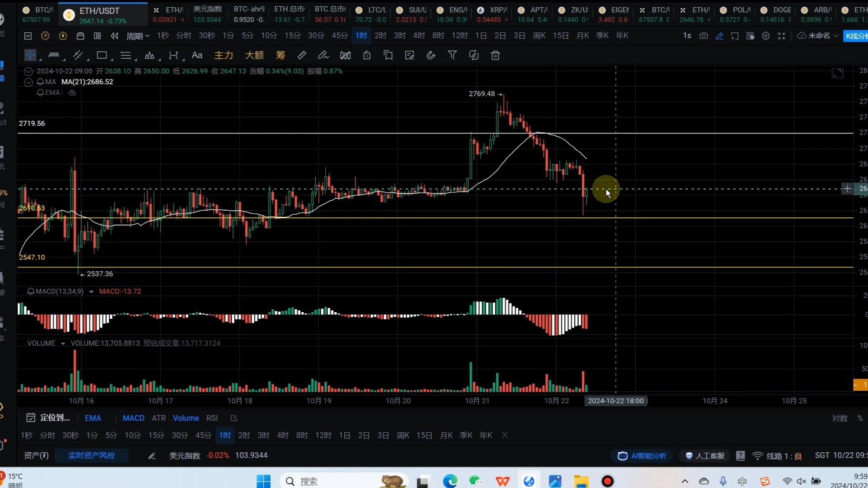This screenshot has width=868, height=488.
Task: Open the 周期 period dropdown
Action: (138, 36)
